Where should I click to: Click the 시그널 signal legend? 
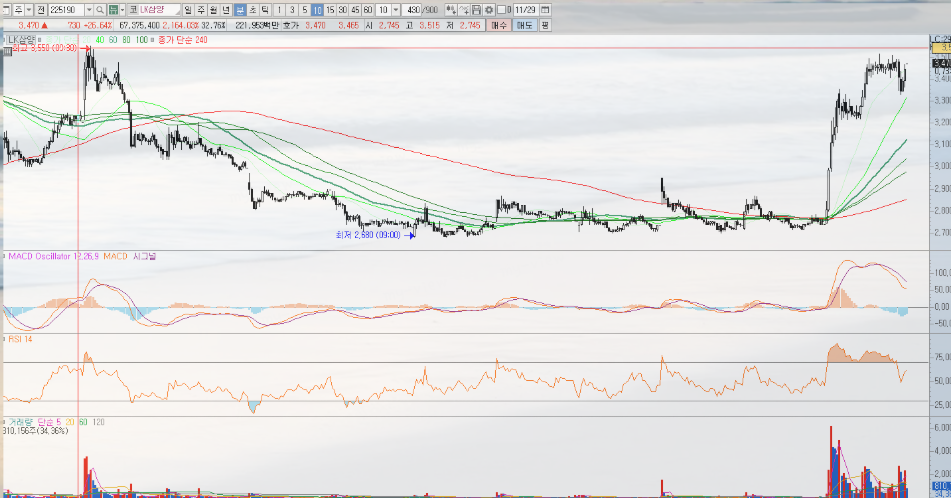click(x=144, y=257)
